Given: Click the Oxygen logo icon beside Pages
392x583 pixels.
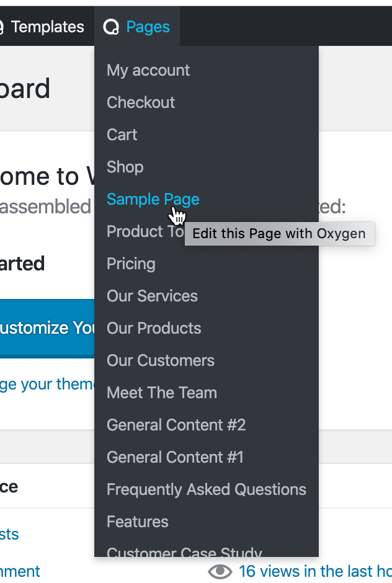Looking at the screenshot, I should point(111,27).
